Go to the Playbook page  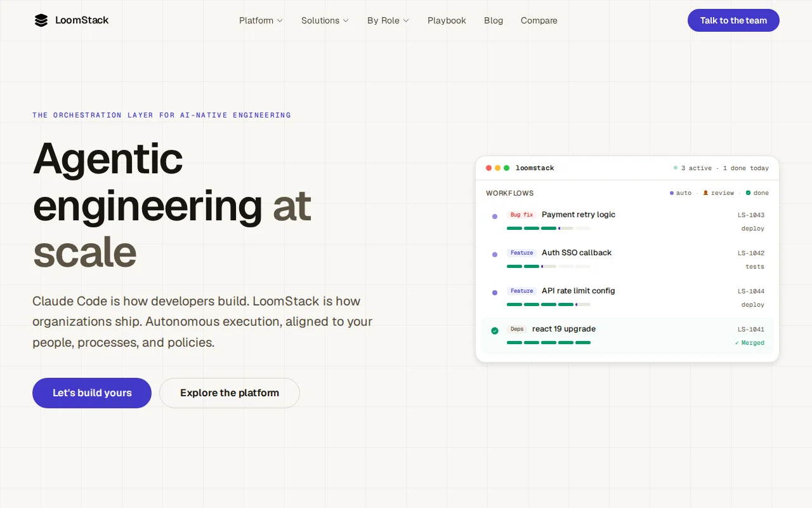[447, 20]
